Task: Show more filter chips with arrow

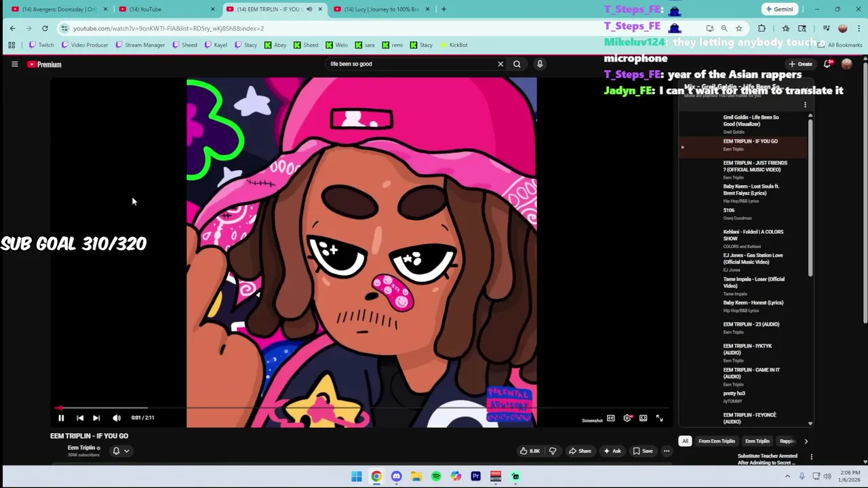Action: coord(806,441)
